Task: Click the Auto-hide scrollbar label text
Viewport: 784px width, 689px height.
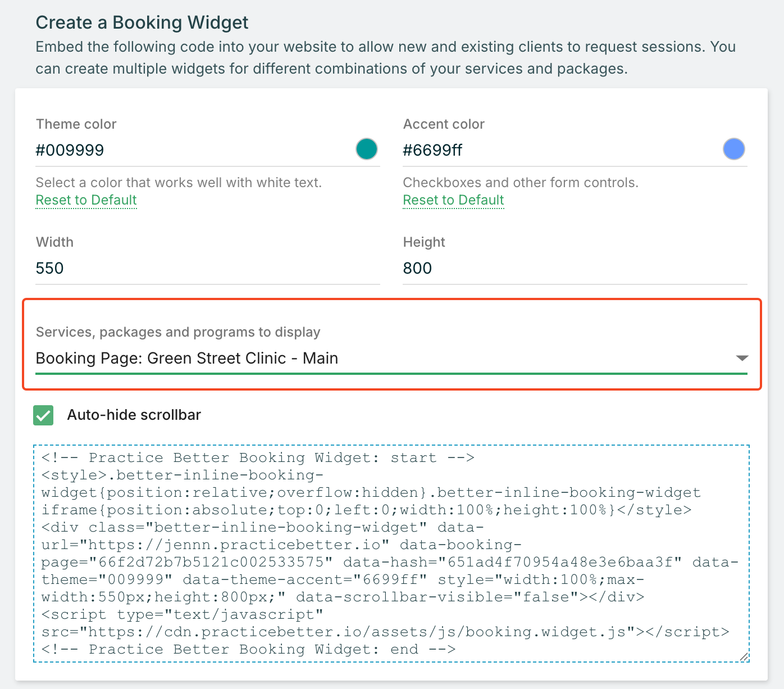Action: point(134,415)
